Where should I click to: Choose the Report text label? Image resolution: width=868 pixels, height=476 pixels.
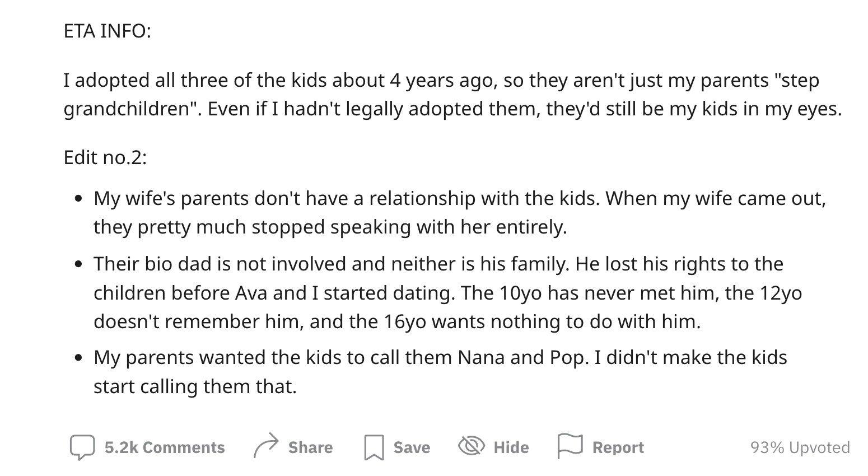[x=618, y=447]
